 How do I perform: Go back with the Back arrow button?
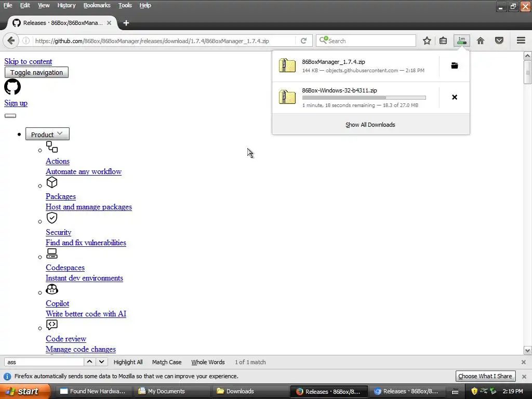click(11, 41)
